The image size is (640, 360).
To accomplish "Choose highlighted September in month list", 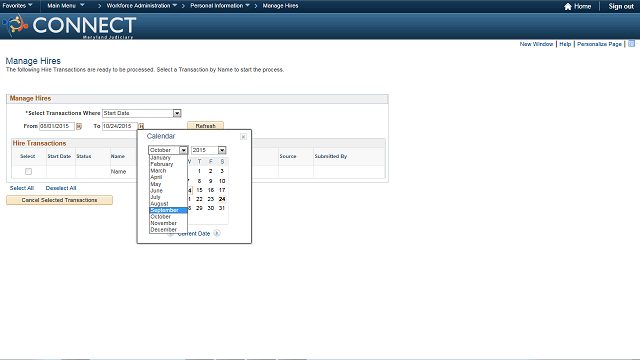I will [x=168, y=210].
